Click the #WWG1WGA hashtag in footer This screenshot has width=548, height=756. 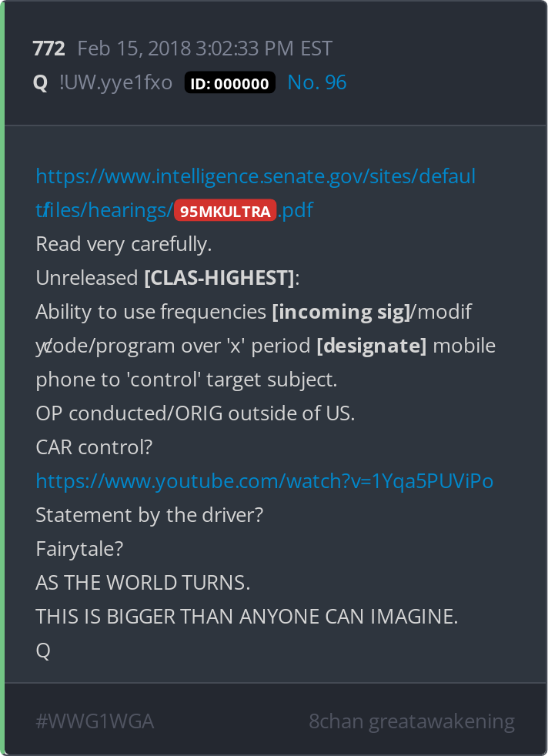click(x=95, y=721)
